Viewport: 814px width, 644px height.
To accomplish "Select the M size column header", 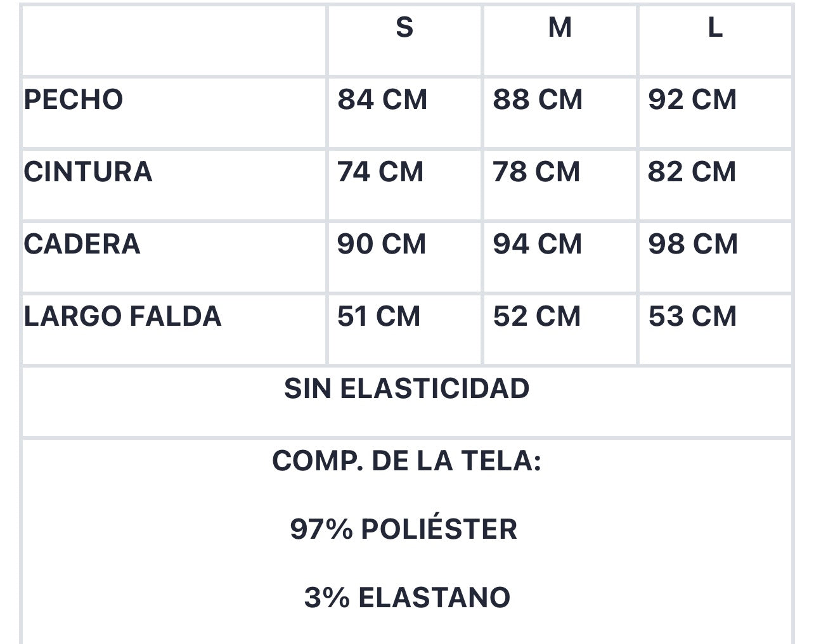I will click(560, 28).
